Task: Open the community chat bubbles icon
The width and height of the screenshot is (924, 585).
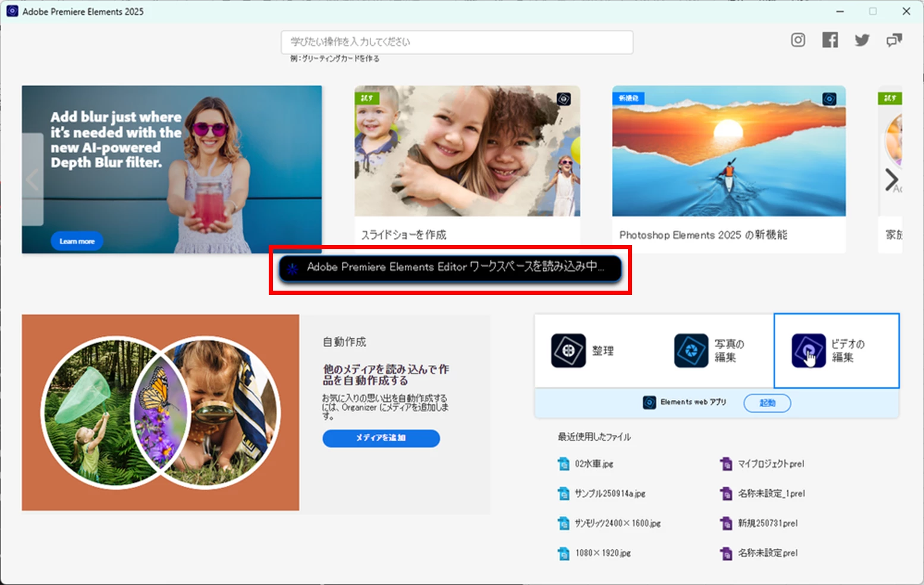Action: coord(894,40)
